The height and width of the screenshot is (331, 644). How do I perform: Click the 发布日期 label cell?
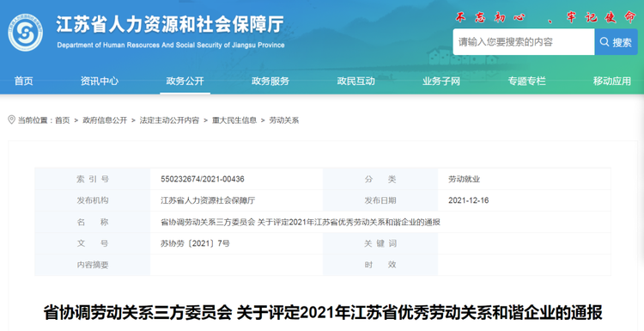(380, 200)
